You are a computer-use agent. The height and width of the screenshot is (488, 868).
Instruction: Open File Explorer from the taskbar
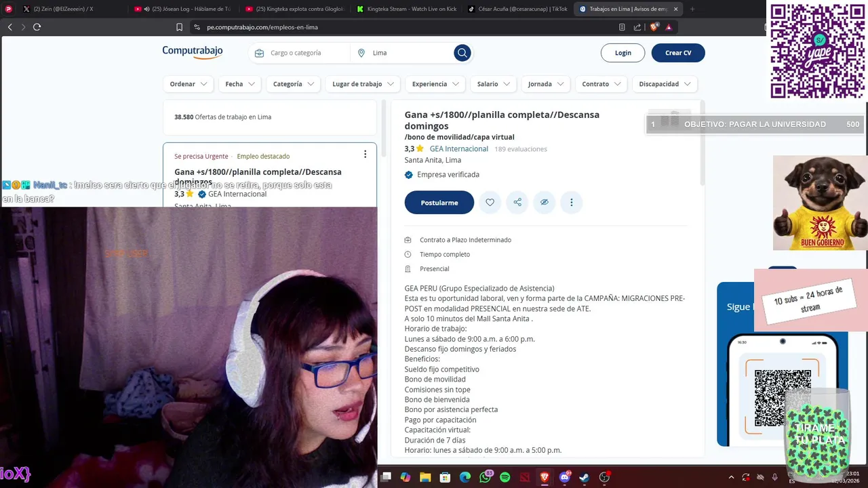click(x=425, y=477)
